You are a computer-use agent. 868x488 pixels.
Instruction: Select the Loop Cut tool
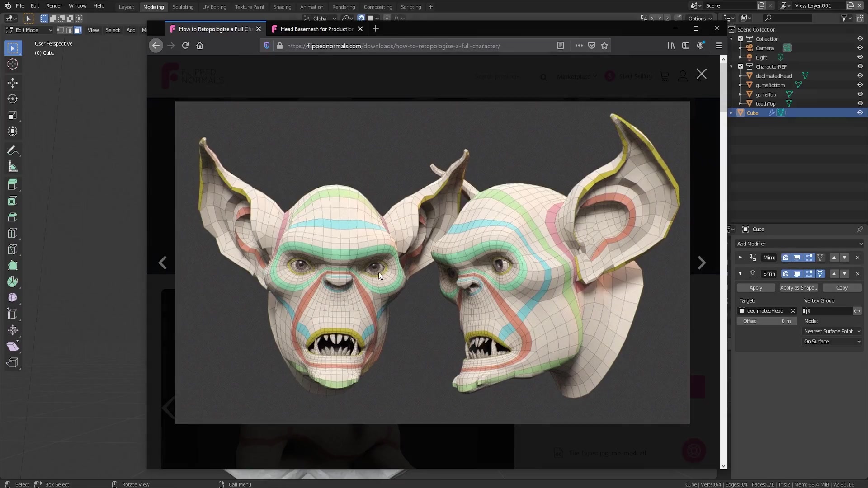coord(13,233)
